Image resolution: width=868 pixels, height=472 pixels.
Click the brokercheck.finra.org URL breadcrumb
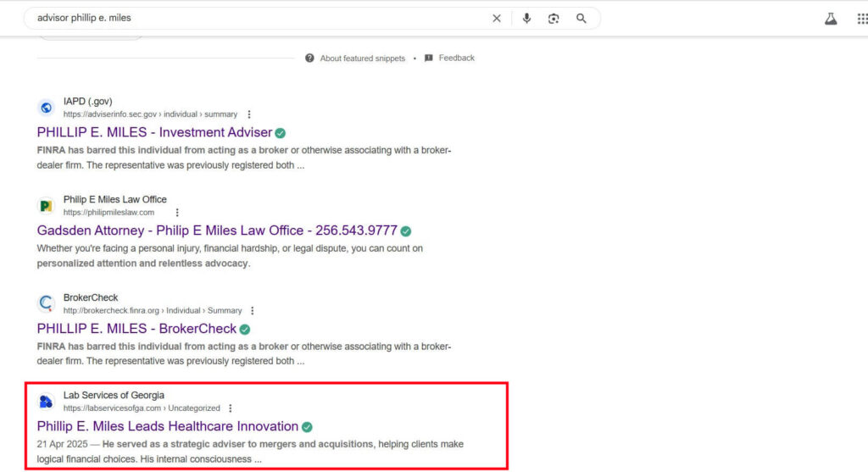[x=153, y=310]
